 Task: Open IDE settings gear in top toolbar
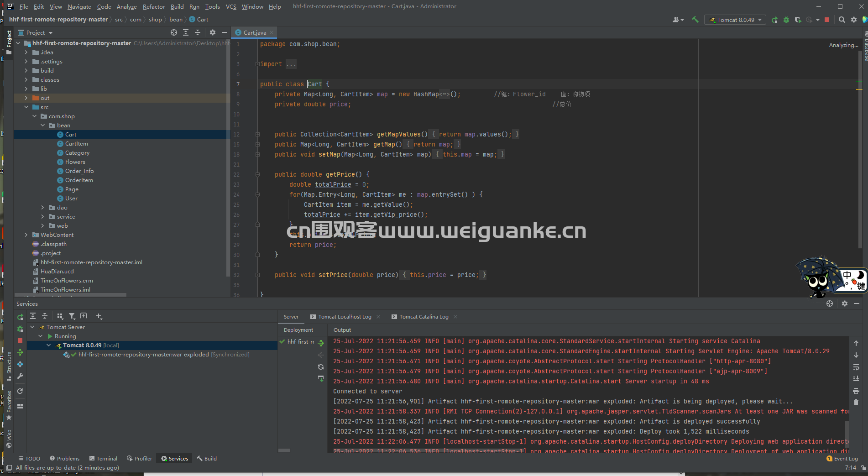(x=854, y=20)
